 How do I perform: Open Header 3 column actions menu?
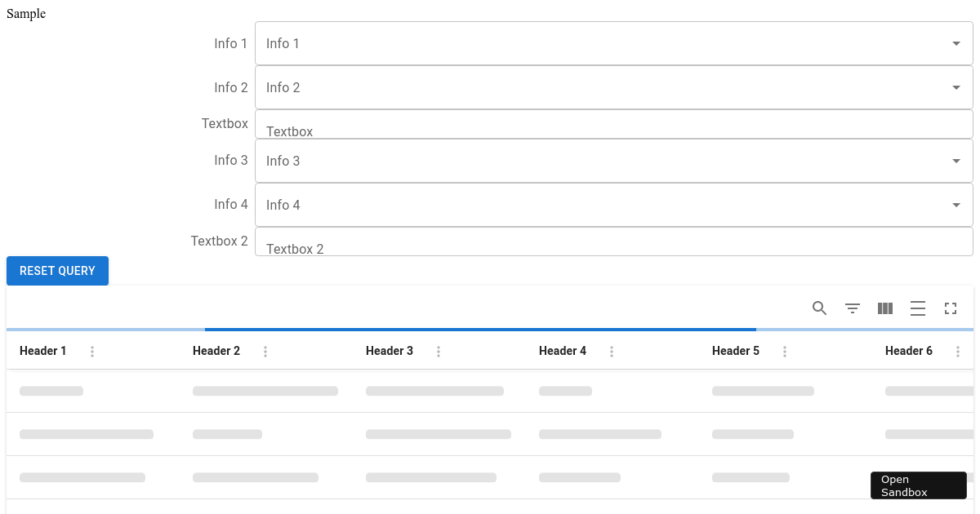(439, 352)
